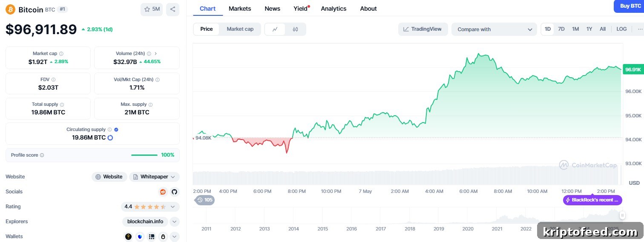This screenshot has height=242, width=644.
Task: Click Profile score 100% progress bar
Action: (x=144, y=155)
